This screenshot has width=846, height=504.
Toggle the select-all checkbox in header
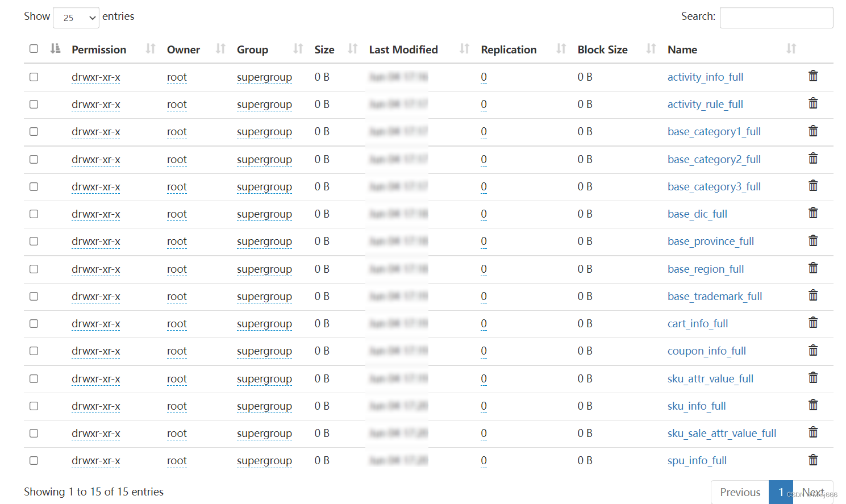34,49
